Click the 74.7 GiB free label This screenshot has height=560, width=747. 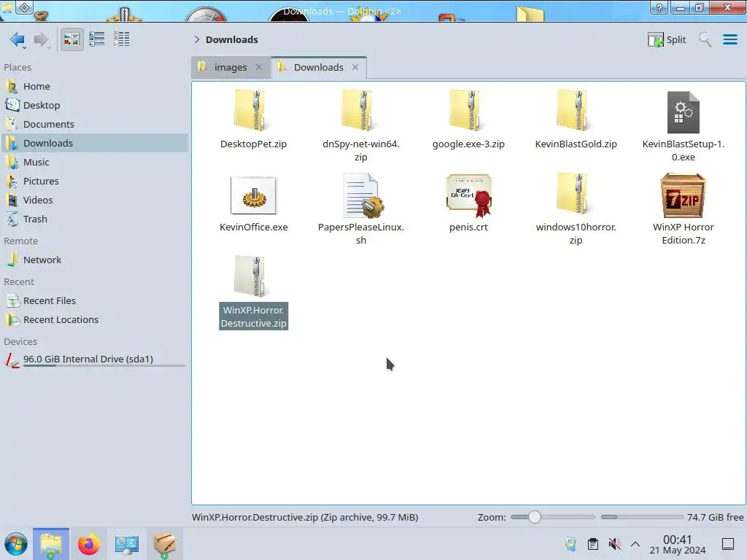click(x=715, y=517)
